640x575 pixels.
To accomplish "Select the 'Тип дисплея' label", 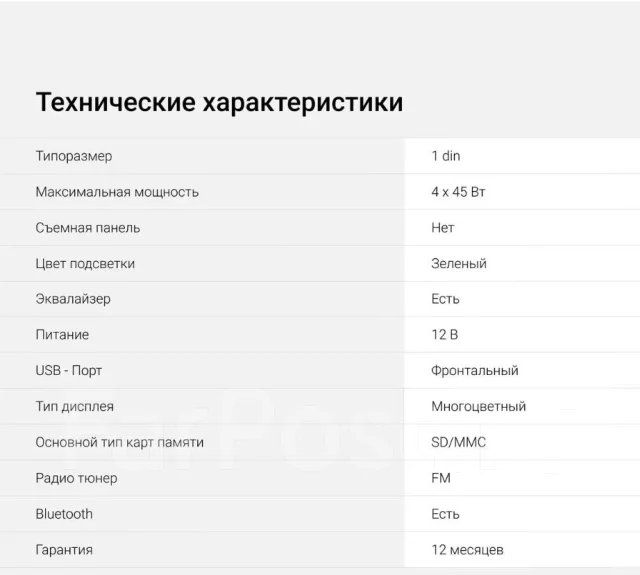I will [x=75, y=406].
